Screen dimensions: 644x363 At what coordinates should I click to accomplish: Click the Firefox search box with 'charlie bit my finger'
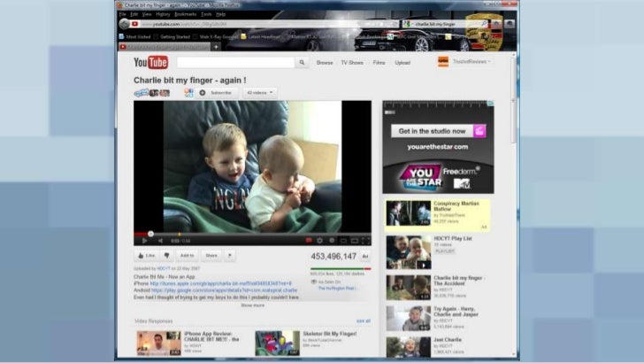click(447, 24)
